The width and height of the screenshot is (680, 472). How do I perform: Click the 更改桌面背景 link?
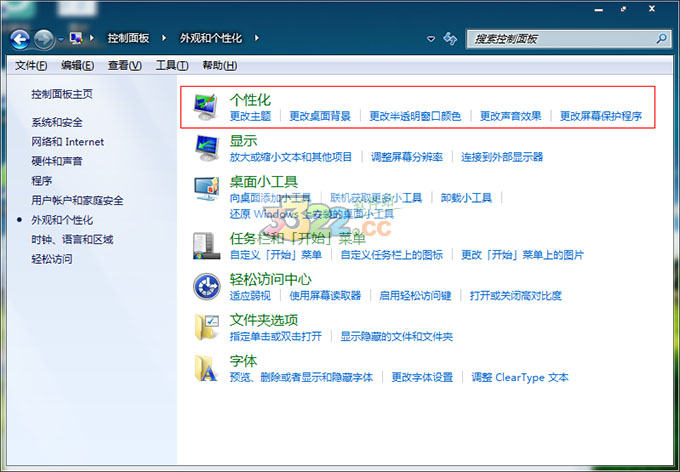click(x=320, y=116)
